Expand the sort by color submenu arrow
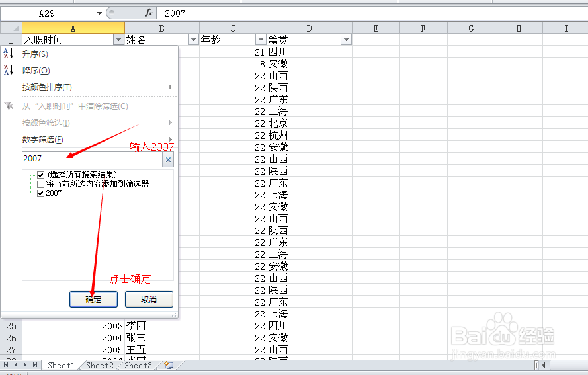This screenshot has width=588, height=375. [171, 87]
